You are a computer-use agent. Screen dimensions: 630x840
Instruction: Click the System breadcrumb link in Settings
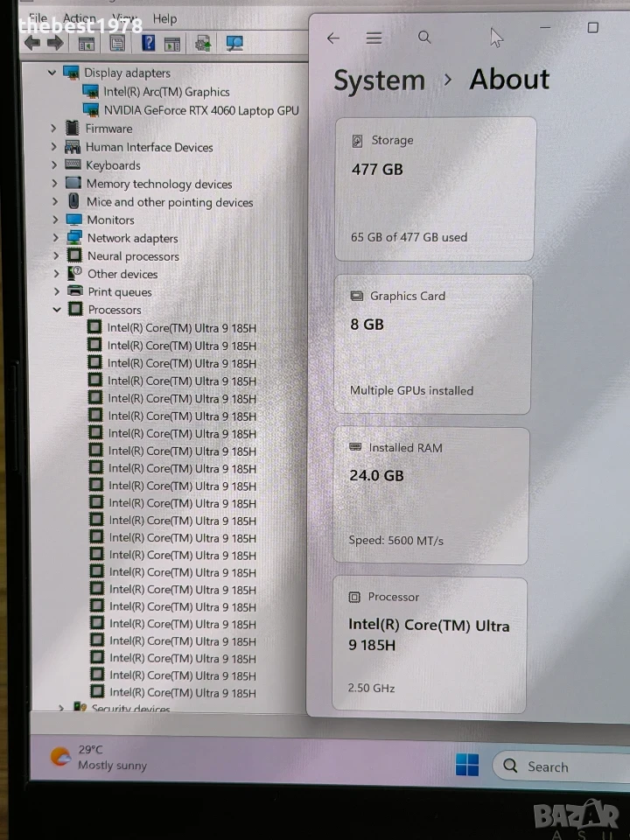pos(379,80)
